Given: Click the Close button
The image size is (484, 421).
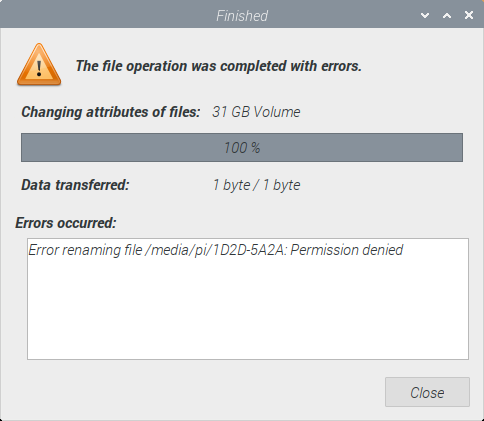Looking at the screenshot, I should [427, 392].
